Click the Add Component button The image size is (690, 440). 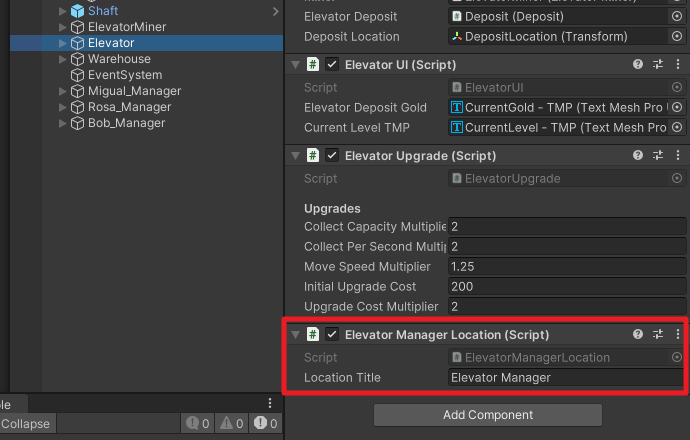tap(488, 415)
